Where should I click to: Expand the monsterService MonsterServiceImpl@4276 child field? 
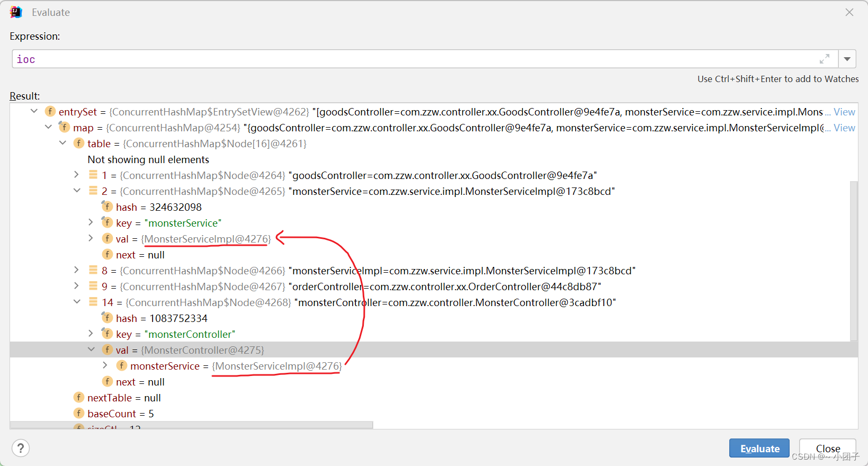105,365
